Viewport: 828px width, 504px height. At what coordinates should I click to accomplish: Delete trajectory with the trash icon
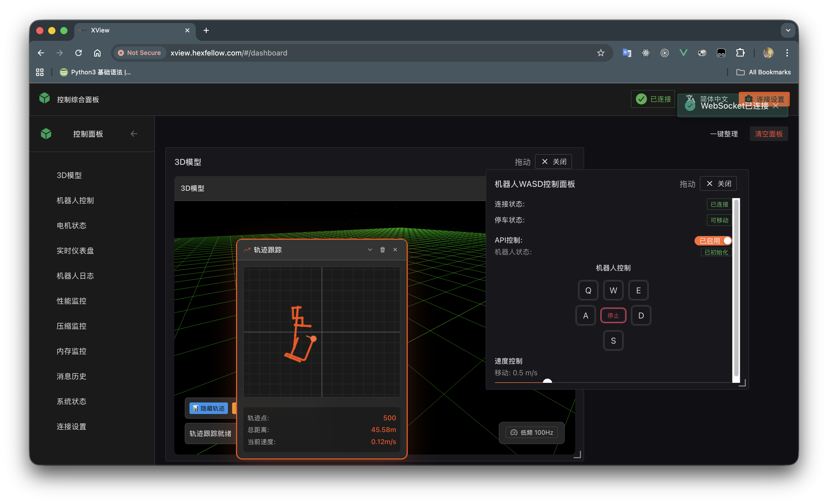(x=382, y=250)
